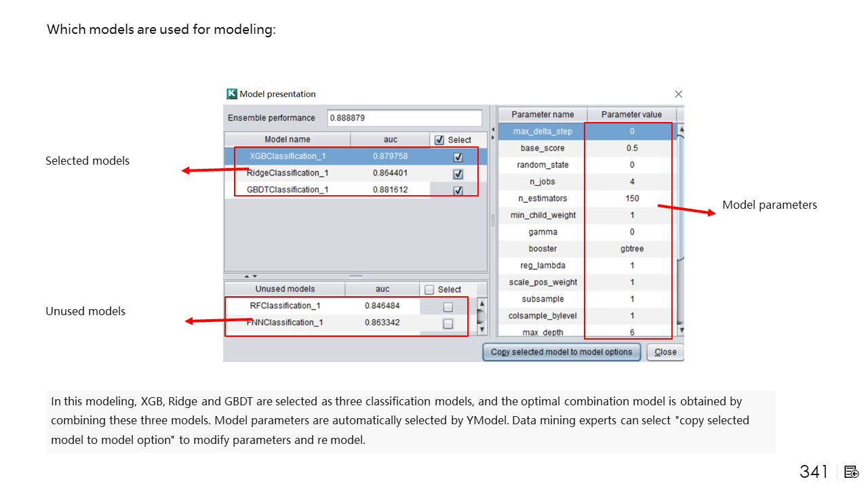The image size is (868, 488).
Task: Click the Parameter name column header
Action: pos(542,115)
